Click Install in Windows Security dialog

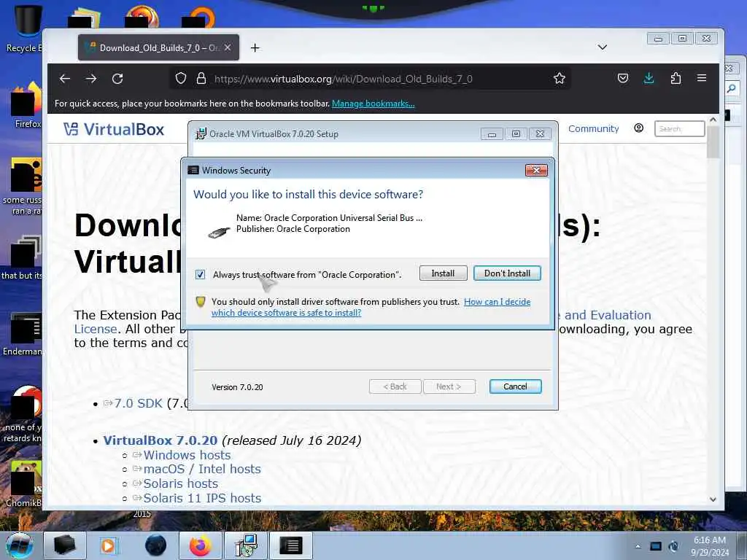443,273
